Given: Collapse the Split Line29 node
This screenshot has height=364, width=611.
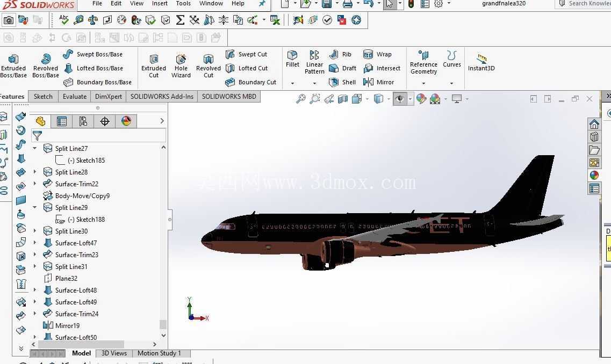Looking at the screenshot, I should click(35, 207).
